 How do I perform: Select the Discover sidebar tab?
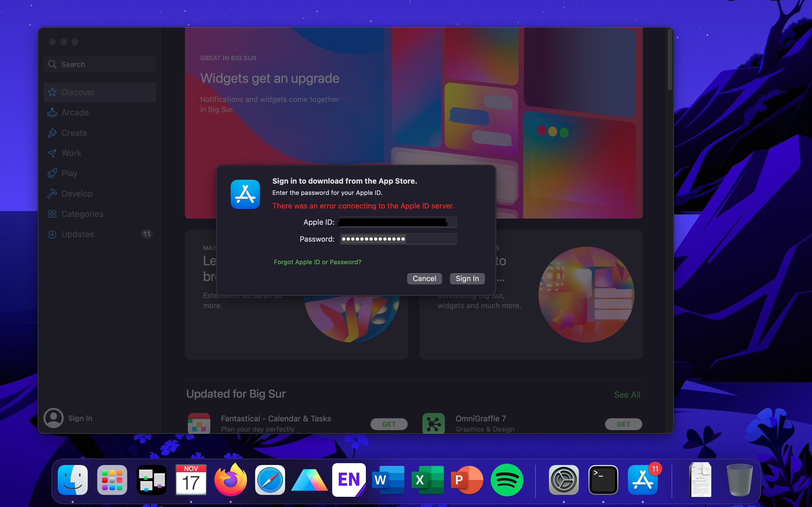(x=78, y=92)
